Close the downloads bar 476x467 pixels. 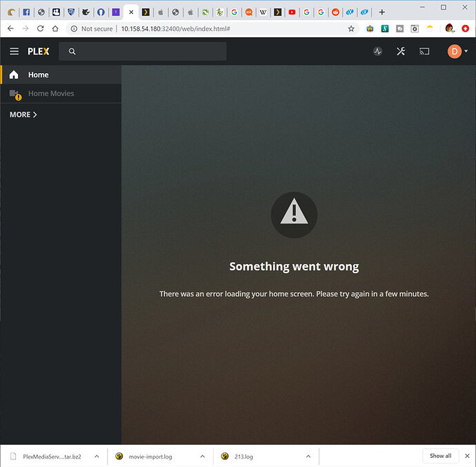(x=467, y=456)
